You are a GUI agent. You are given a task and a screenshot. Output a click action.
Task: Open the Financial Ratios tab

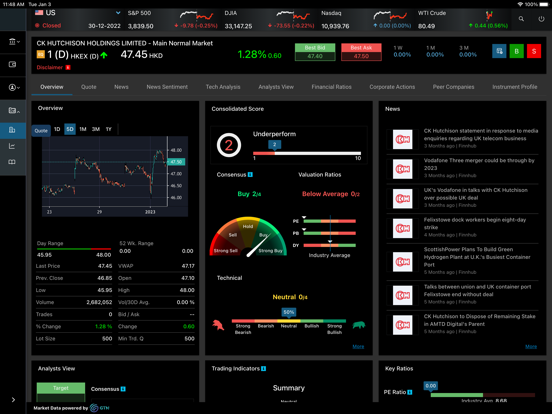331,87
